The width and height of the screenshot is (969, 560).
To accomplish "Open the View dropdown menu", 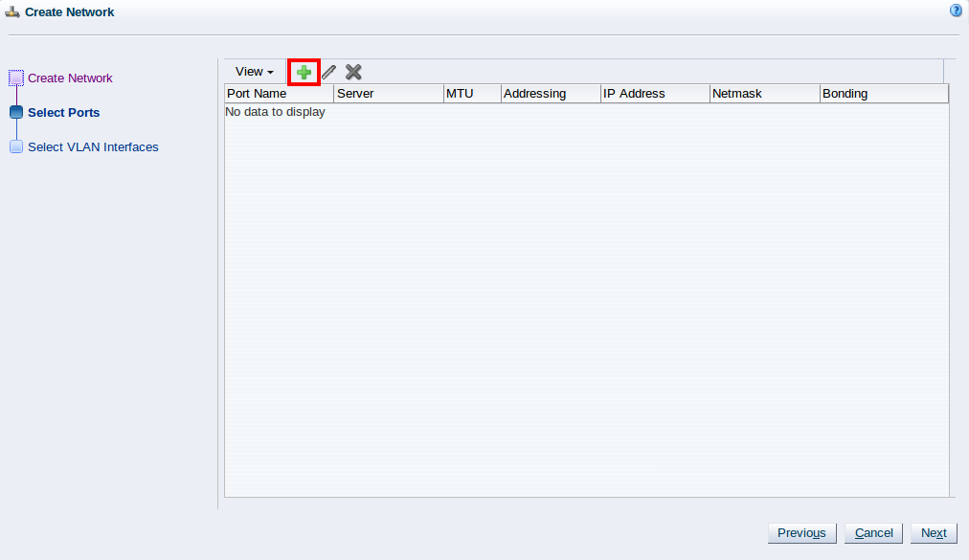I will (254, 72).
